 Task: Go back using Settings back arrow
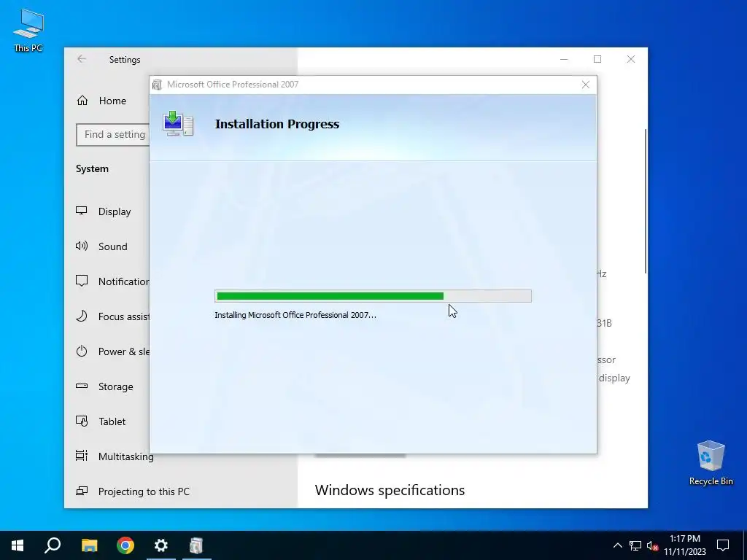tap(82, 59)
